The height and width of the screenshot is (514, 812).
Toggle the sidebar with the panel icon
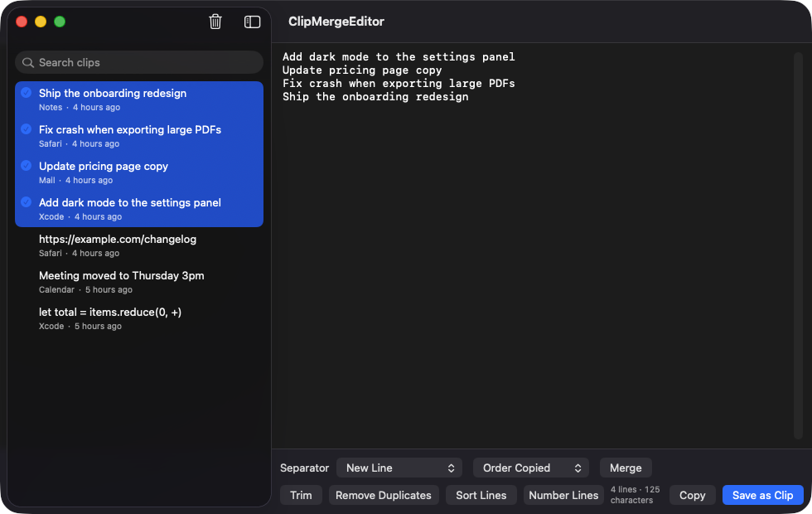pos(252,22)
